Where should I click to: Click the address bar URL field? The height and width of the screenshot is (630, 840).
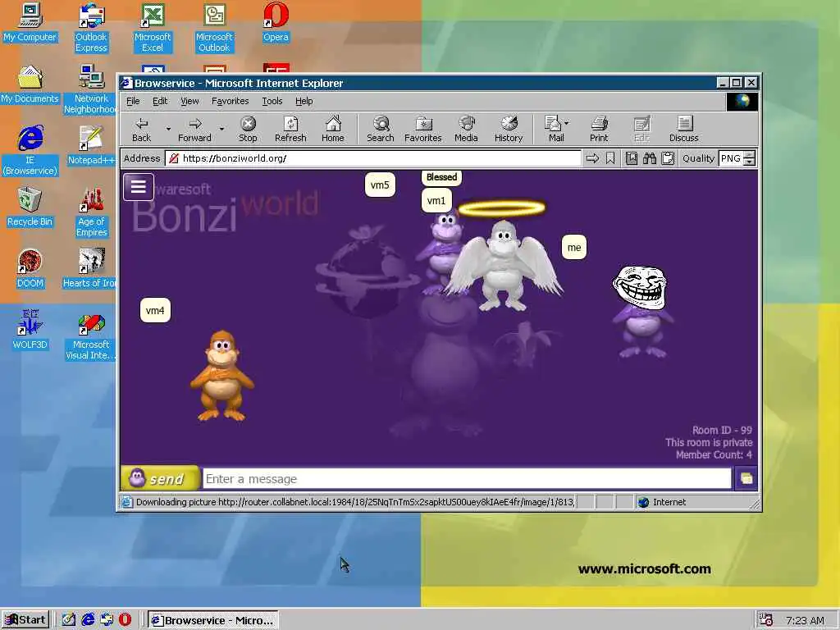pos(373,158)
